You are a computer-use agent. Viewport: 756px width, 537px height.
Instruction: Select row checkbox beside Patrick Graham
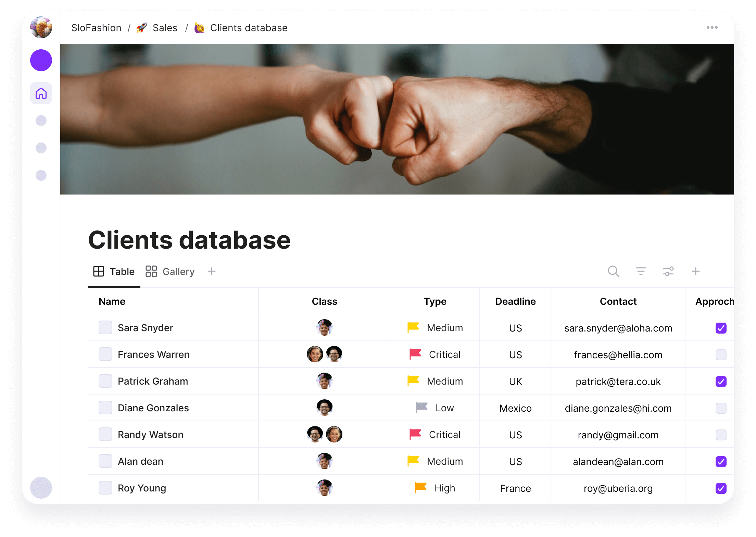click(105, 381)
